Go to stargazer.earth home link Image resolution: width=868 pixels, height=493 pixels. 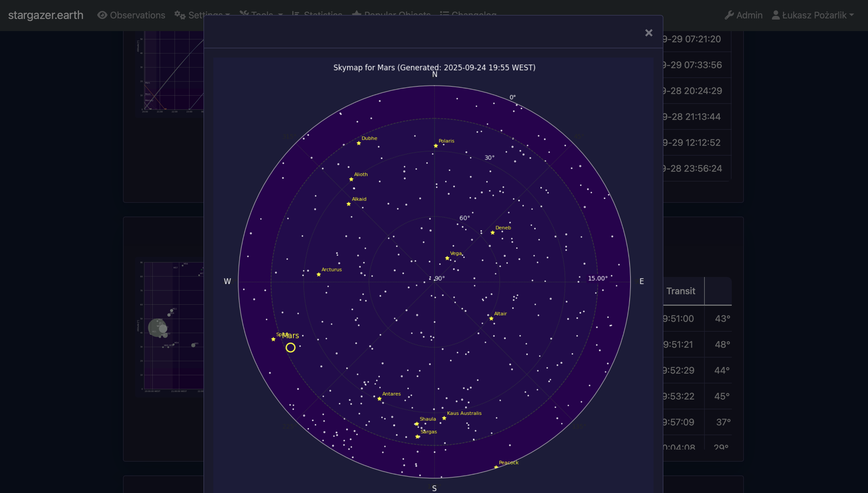pyautogui.click(x=46, y=15)
